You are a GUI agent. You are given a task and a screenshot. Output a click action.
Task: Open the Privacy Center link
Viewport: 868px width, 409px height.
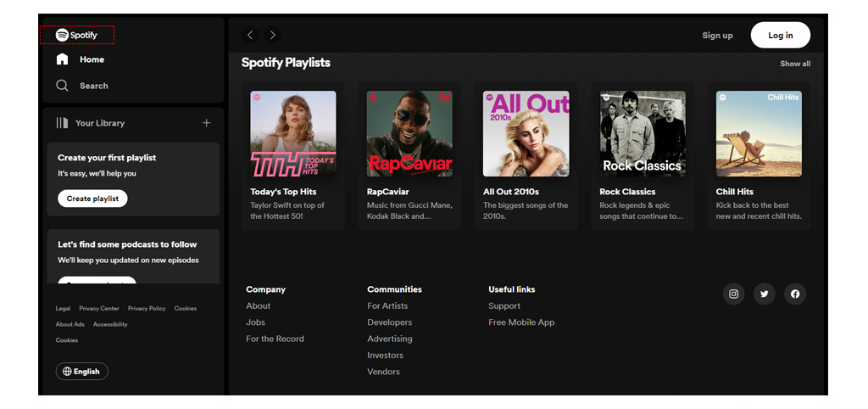(99, 308)
